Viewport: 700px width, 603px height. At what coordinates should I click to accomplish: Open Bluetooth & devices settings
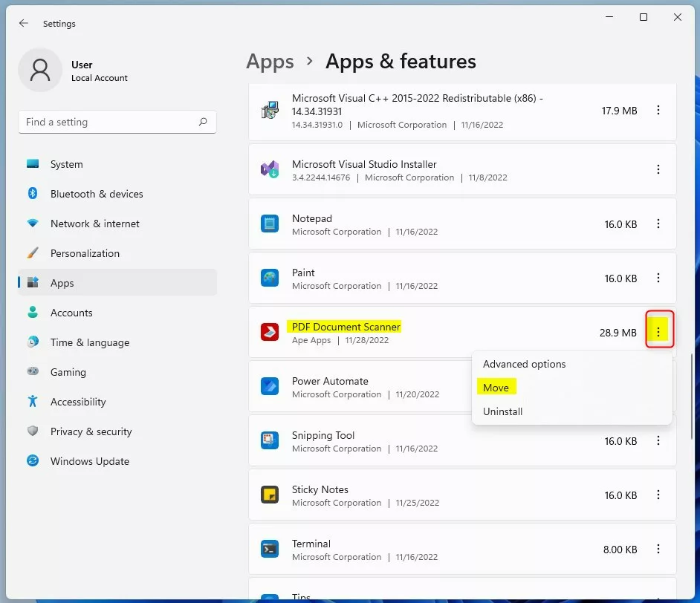coord(117,194)
